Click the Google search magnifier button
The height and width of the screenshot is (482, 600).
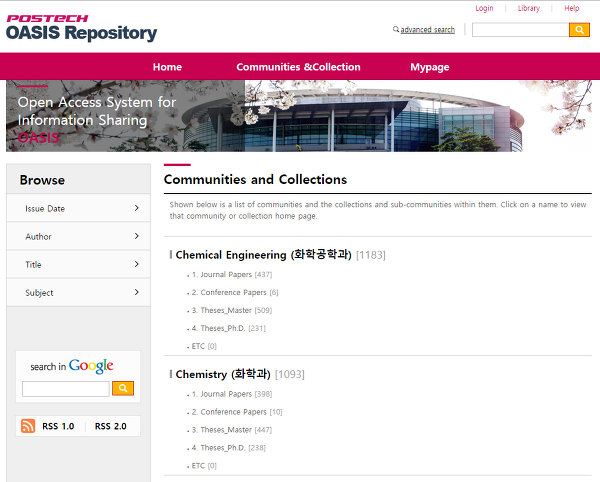coord(123,388)
